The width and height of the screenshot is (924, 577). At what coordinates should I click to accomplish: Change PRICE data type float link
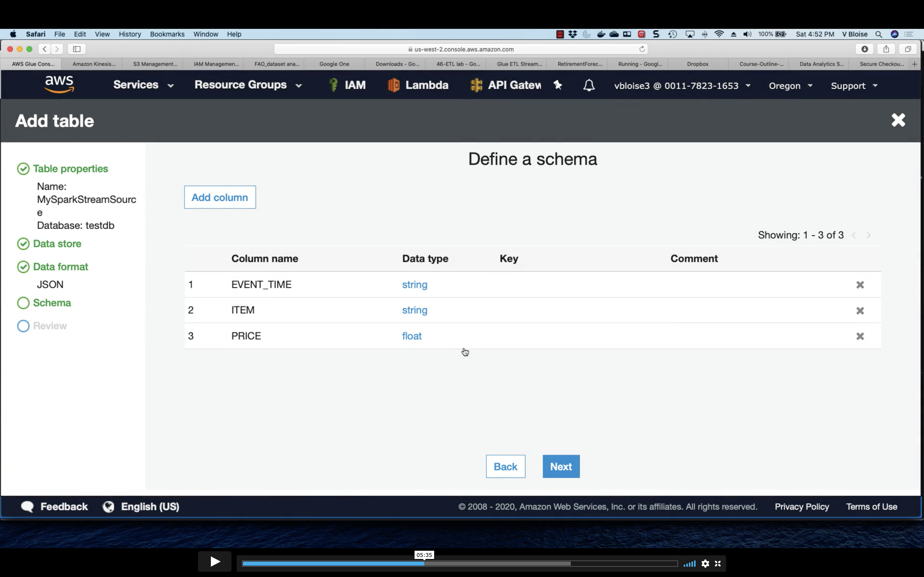pos(412,336)
